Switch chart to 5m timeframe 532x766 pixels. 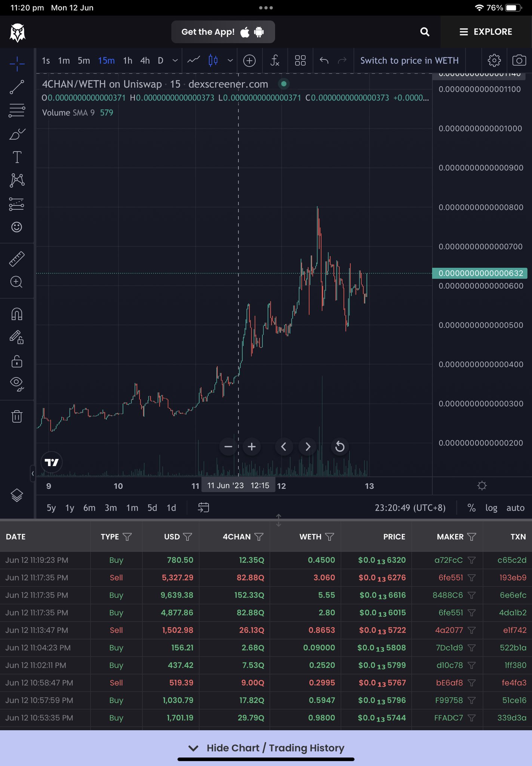[x=84, y=61]
